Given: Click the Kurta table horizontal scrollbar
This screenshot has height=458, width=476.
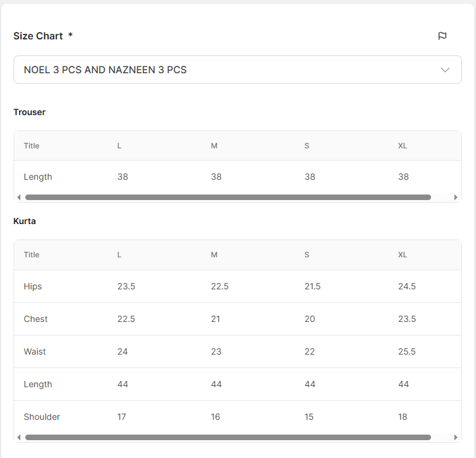Looking at the screenshot, I should [228, 438].
